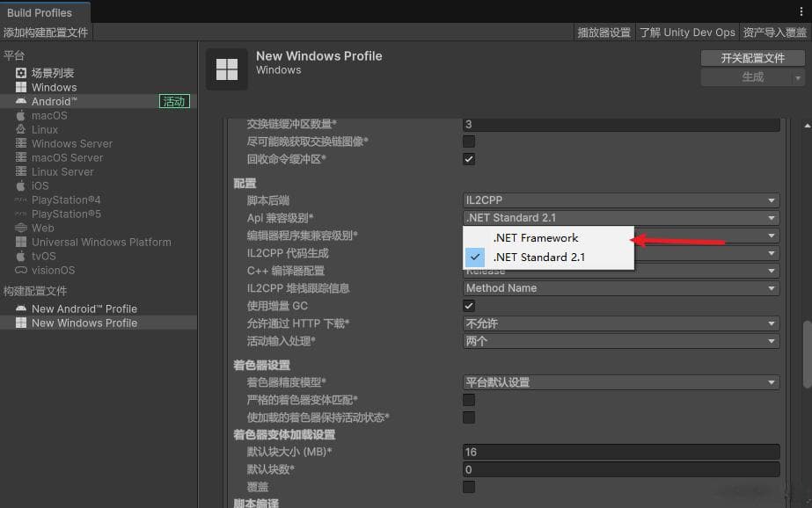Click the New Windows Profile list icon
Image resolution: width=812 pixels, height=508 pixels.
[x=21, y=323]
